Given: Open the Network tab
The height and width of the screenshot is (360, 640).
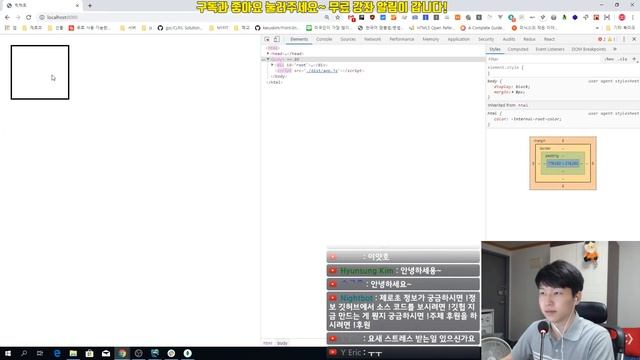Looking at the screenshot, I should 372,39.
